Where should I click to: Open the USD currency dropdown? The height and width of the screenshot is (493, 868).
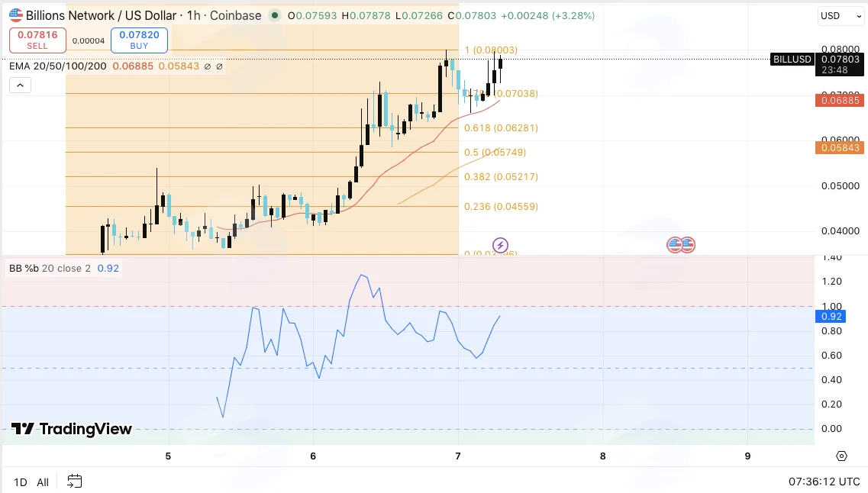pyautogui.click(x=841, y=15)
